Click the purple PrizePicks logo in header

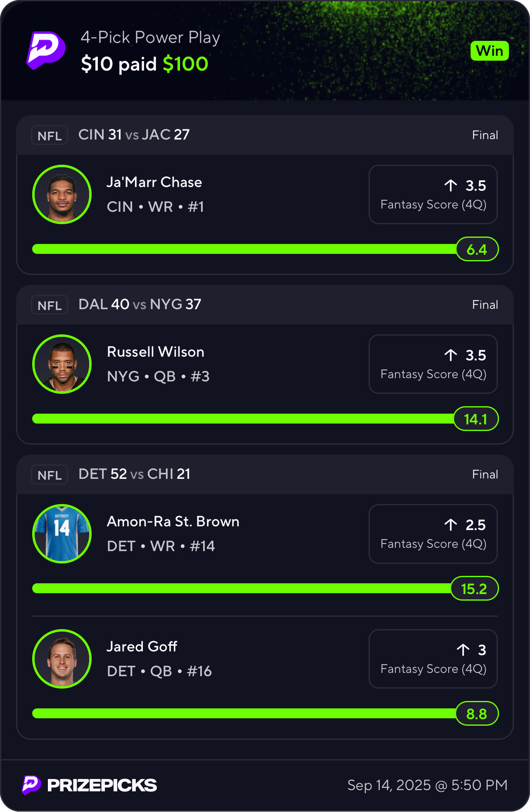(46, 50)
